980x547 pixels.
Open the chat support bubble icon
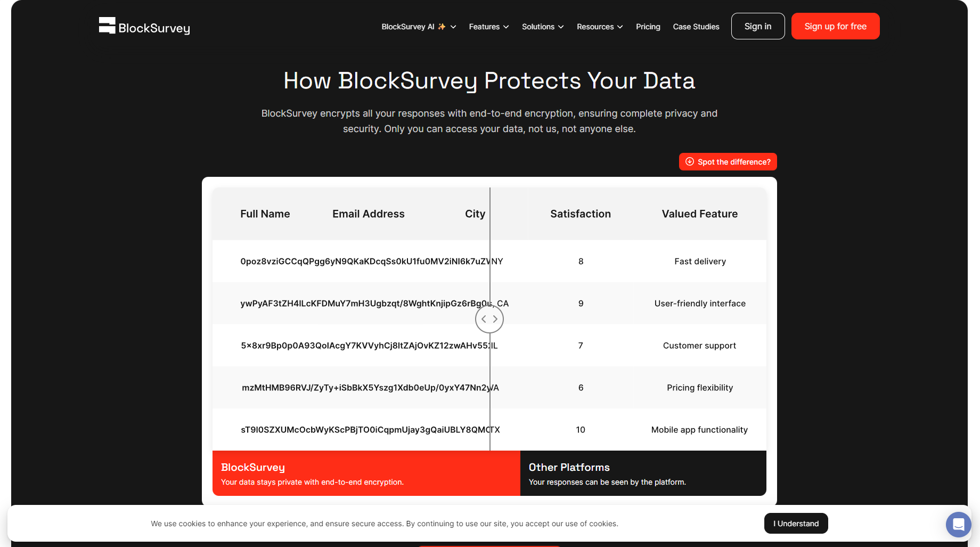958,524
